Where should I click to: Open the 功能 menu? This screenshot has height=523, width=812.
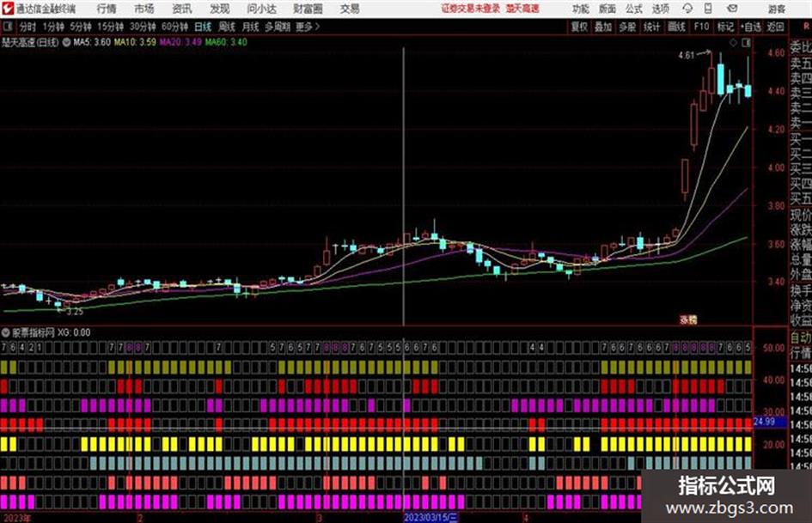581,9
